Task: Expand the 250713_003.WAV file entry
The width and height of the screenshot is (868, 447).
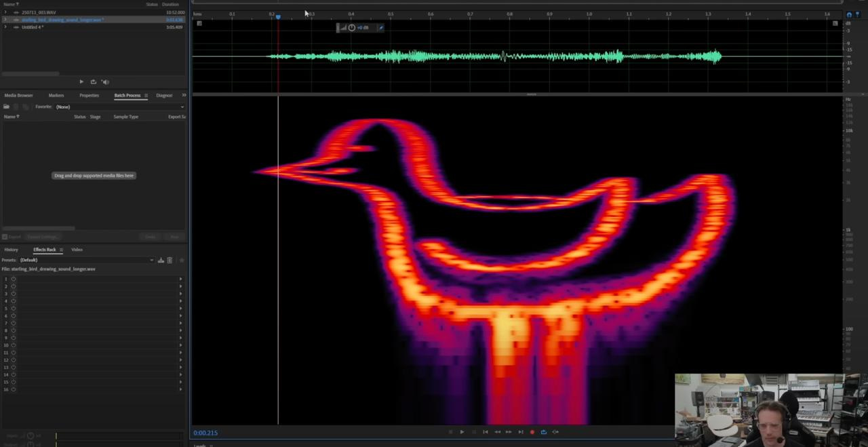Action: [5, 12]
